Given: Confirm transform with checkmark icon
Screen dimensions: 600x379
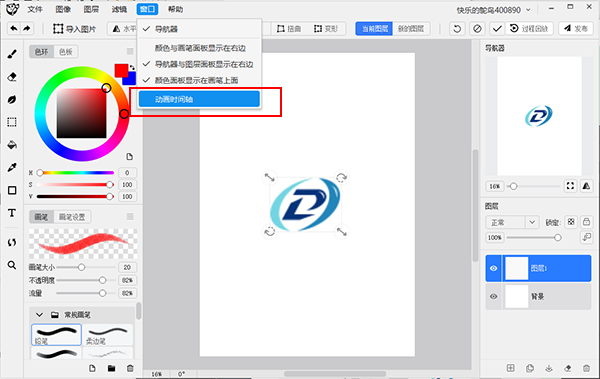Looking at the screenshot, I should 497,29.
